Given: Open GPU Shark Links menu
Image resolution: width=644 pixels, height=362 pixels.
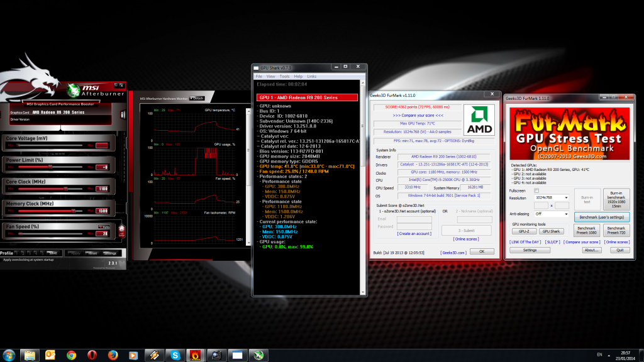Looking at the screenshot, I should pos(312,76).
